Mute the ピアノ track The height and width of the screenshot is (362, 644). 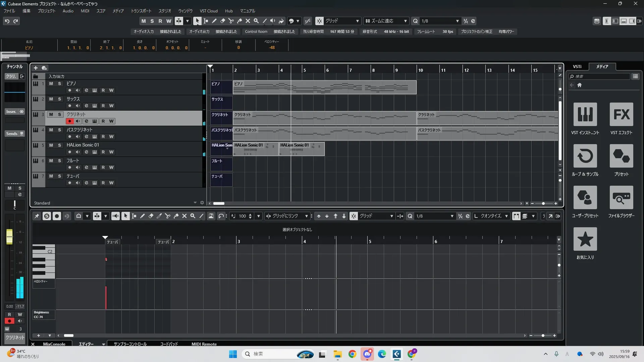pyautogui.click(x=51, y=83)
